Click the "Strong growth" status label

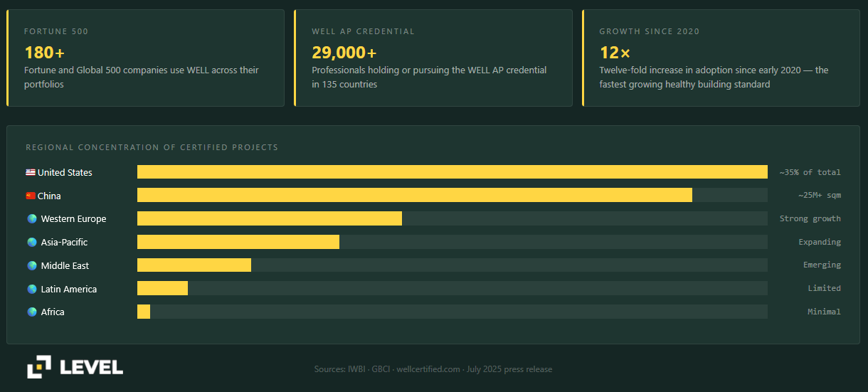pos(810,218)
